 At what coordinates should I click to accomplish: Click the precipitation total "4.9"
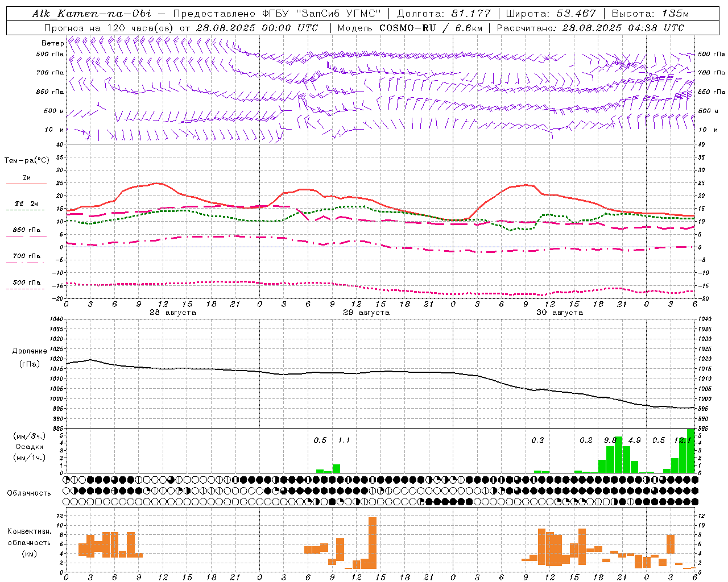(634, 440)
